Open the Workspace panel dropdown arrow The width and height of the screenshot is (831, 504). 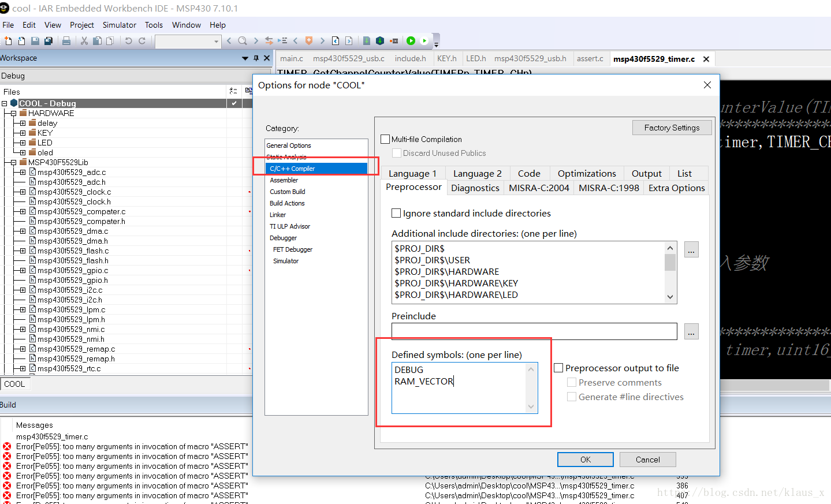point(245,58)
